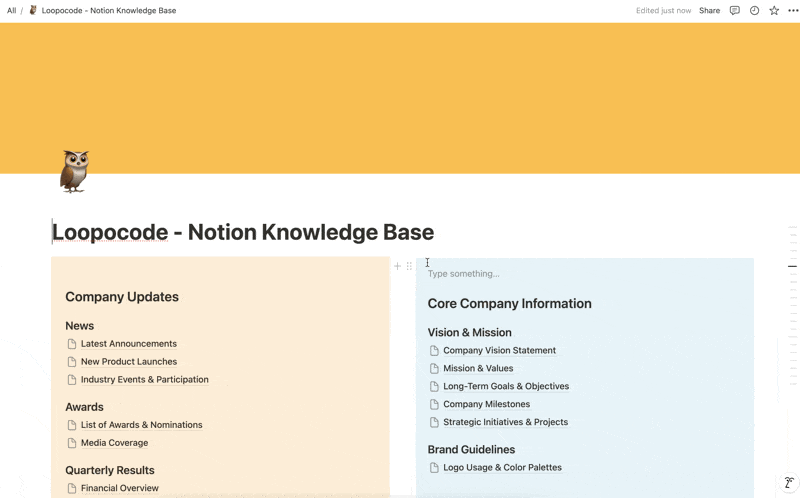Open the three-dot page options menu

point(793,10)
